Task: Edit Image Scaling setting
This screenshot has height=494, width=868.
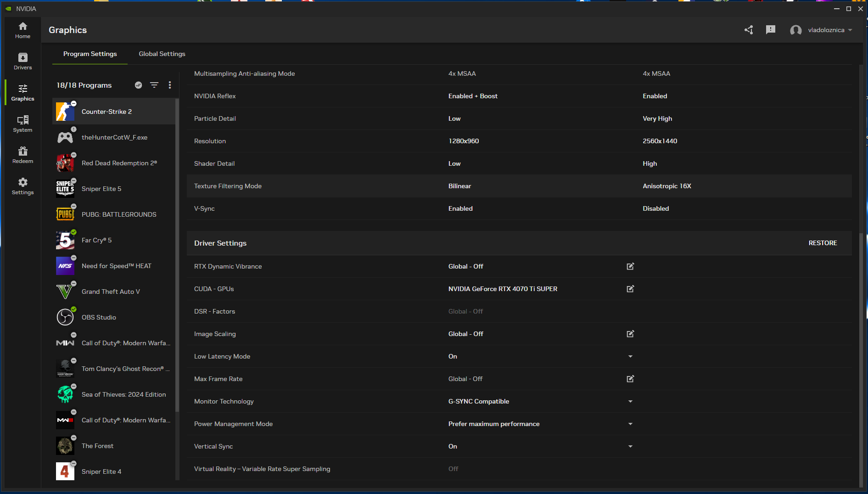Action: coord(630,334)
